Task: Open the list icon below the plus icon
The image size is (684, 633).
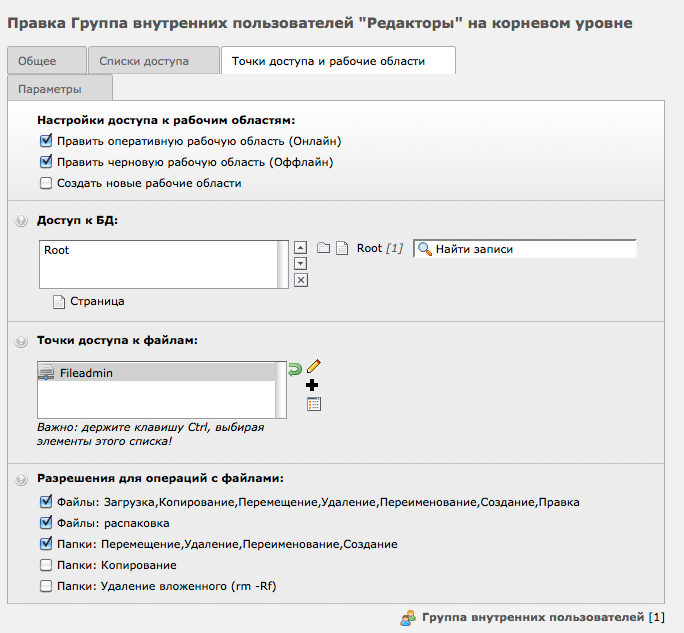Action: 314,404
